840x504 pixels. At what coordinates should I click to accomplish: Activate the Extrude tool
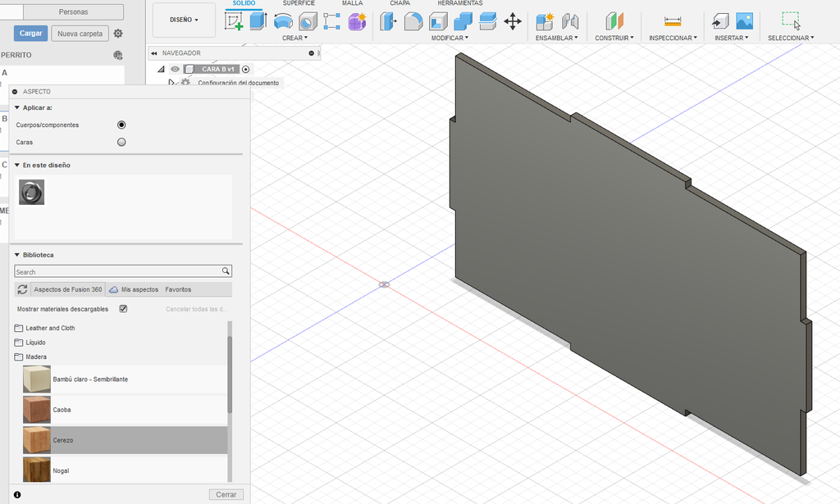point(258,20)
